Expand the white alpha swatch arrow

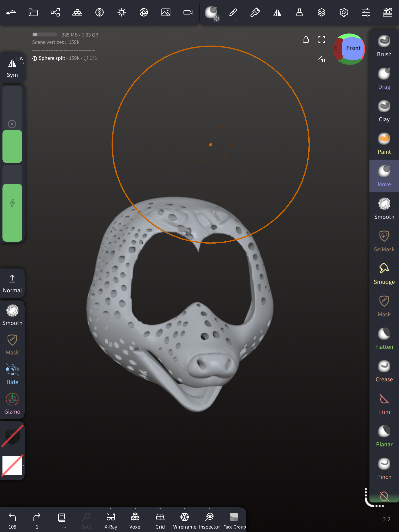[23, 465]
